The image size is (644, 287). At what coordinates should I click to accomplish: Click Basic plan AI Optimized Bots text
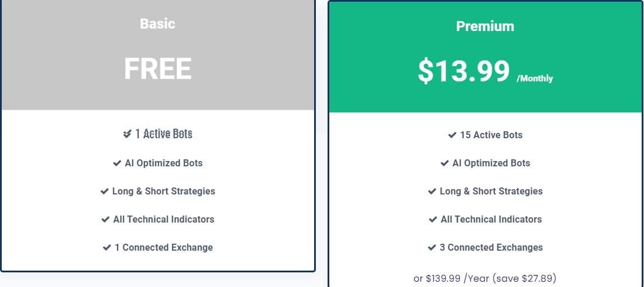163,163
